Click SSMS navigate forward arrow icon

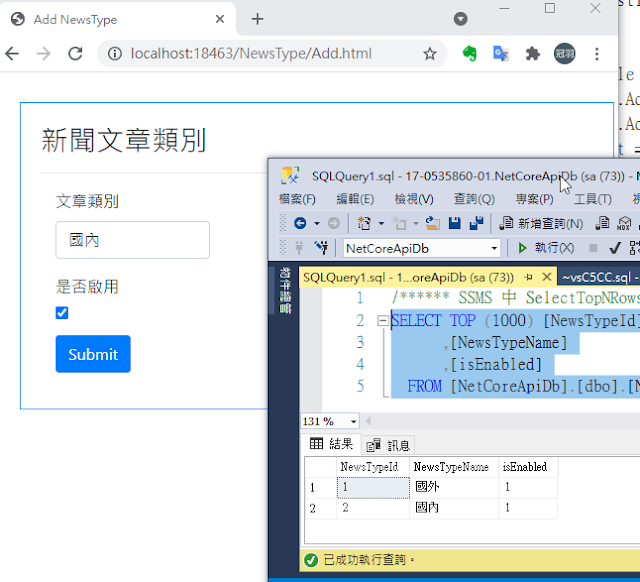[x=333, y=223]
